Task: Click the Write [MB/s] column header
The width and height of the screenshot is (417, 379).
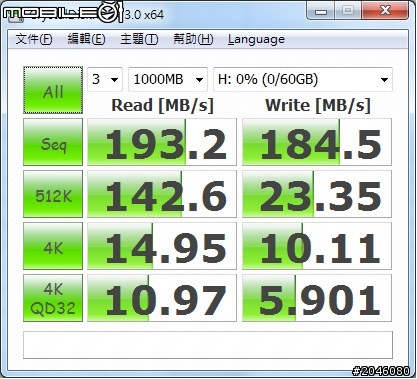Action: pyautogui.click(x=318, y=106)
